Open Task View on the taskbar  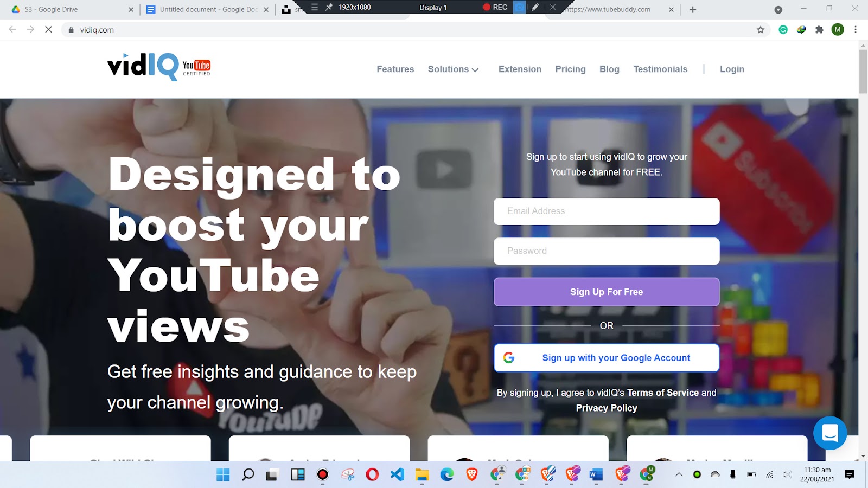[x=272, y=475]
